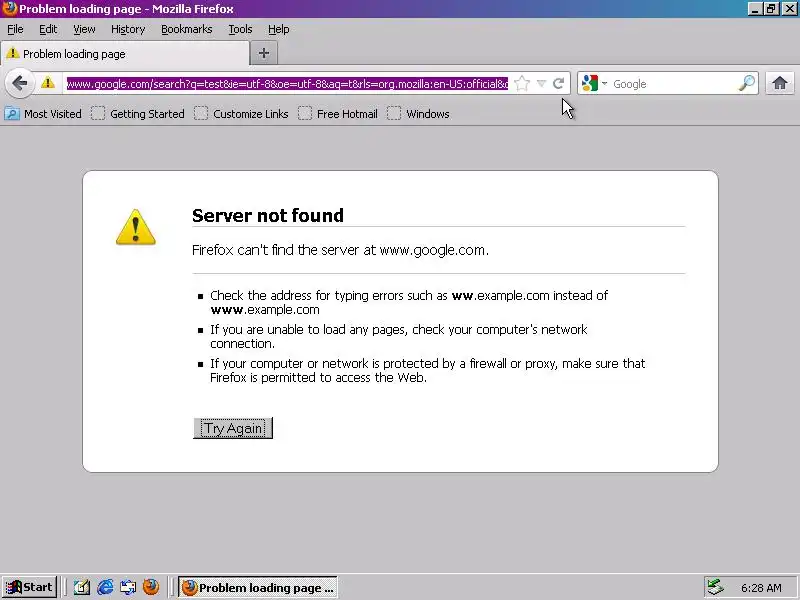800x600 pixels.
Task: Open the Free Hotmail bookmark
Action: pos(338,114)
